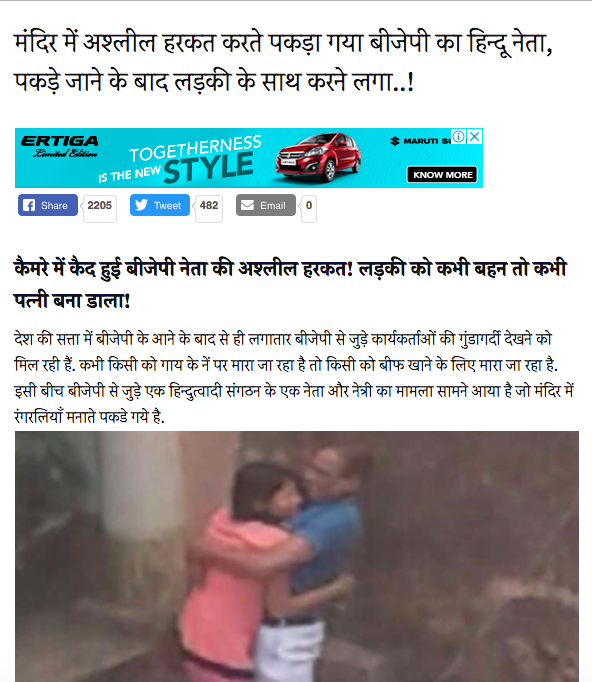Click the Email share button

pos(266,205)
